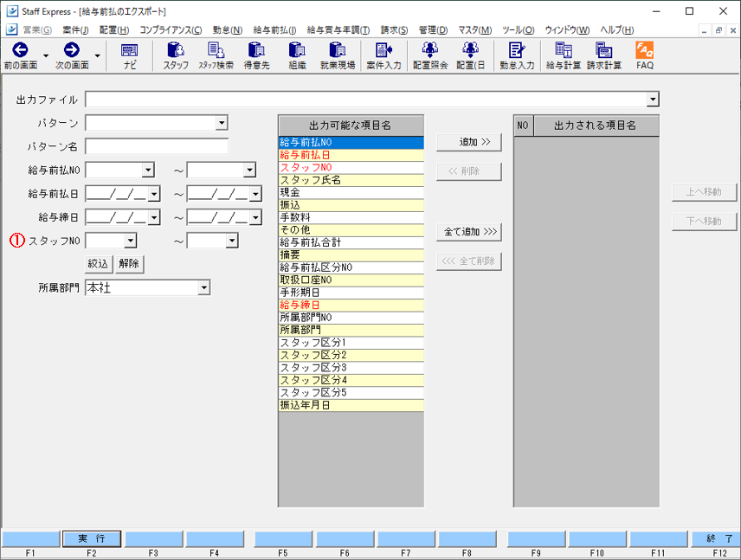Open the コンプライアンス(C) menu

click(x=171, y=29)
